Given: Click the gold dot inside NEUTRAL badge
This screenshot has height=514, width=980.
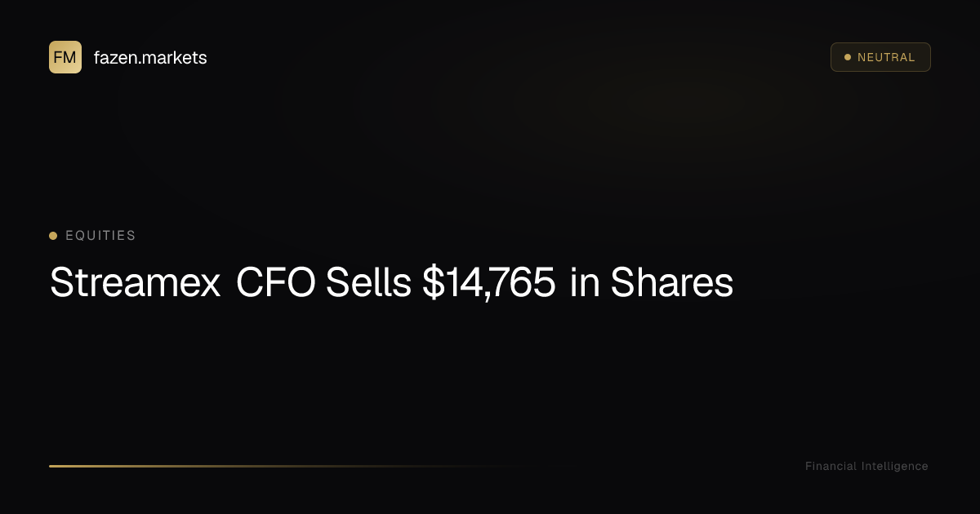Looking at the screenshot, I should (x=848, y=57).
